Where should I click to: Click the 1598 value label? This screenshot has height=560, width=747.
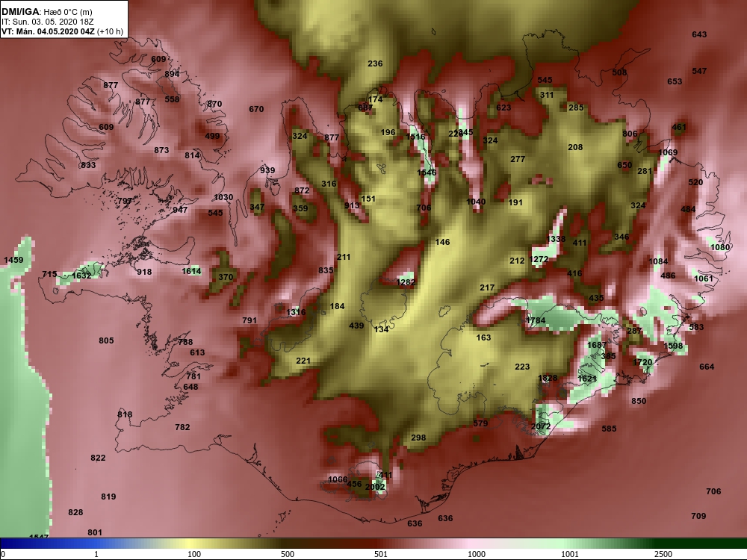(673, 346)
